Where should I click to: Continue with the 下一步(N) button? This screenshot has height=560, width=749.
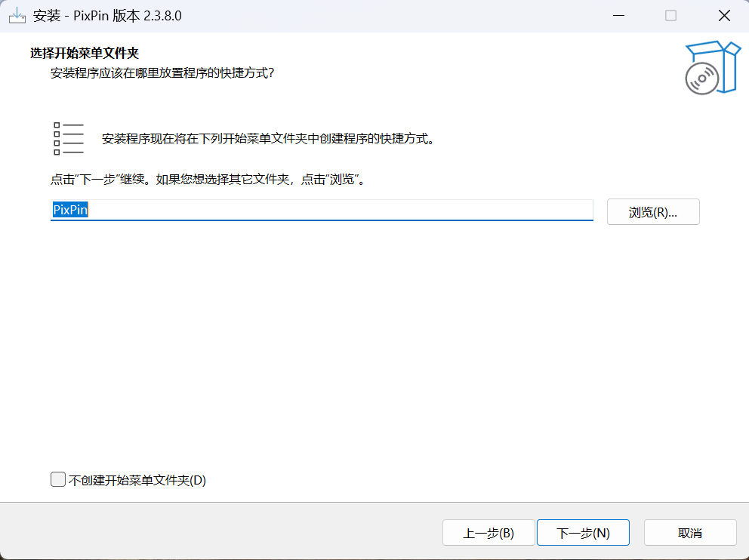pos(583,533)
